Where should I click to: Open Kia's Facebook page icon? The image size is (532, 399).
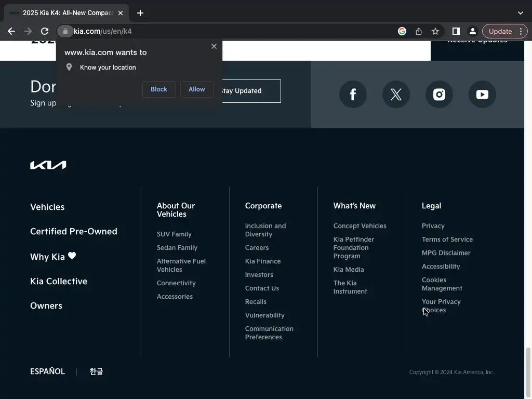353,95
